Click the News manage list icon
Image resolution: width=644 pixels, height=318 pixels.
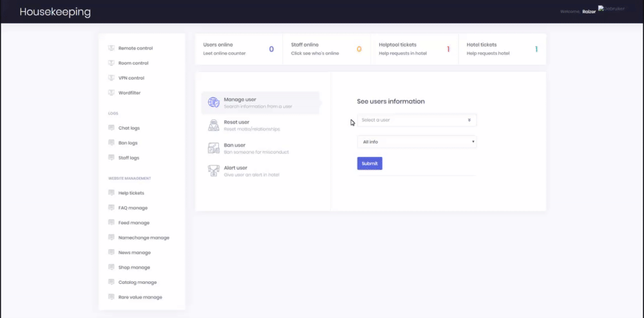coord(111,252)
